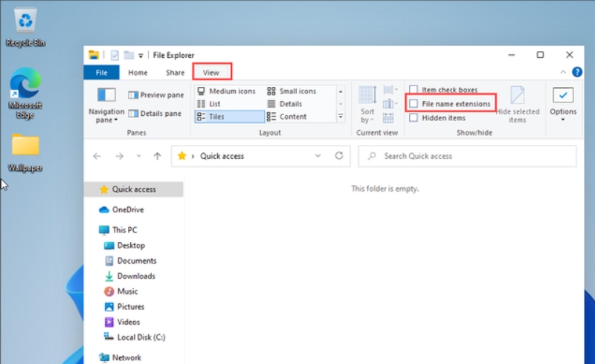Image resolution: width=595 pixels, height=364 pixels.
Task: Open the Recycle Bin desktop icon
Action: 25,27
